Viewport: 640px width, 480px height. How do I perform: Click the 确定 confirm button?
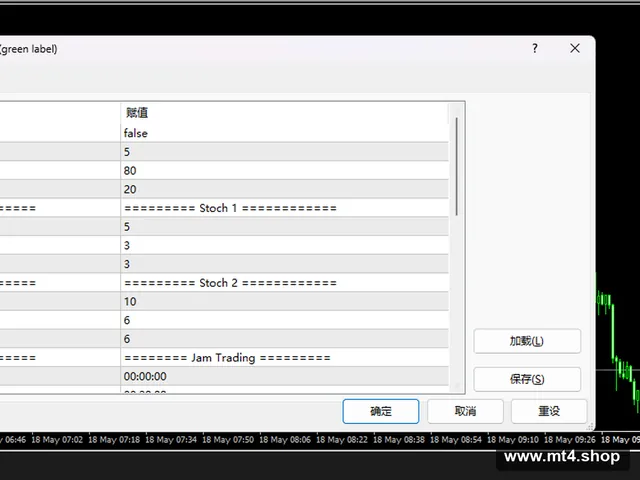tap(381, 411)
